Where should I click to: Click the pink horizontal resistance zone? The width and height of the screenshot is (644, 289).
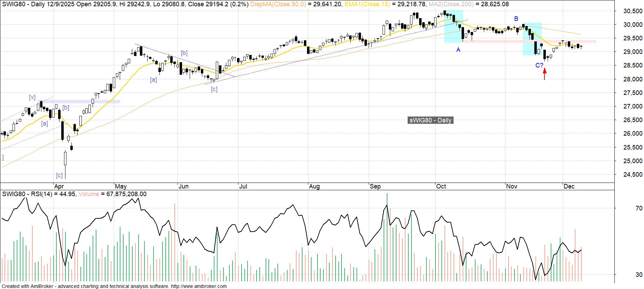point(529,41)
